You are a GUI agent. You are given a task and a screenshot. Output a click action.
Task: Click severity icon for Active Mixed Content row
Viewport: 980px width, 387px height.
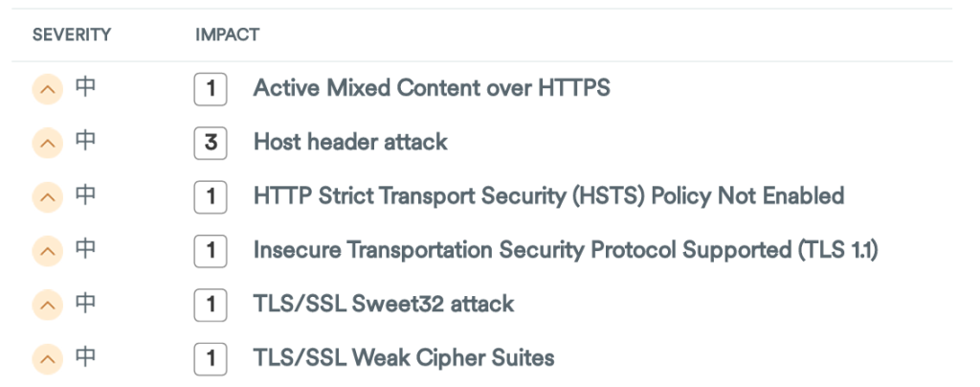point(47,90)
